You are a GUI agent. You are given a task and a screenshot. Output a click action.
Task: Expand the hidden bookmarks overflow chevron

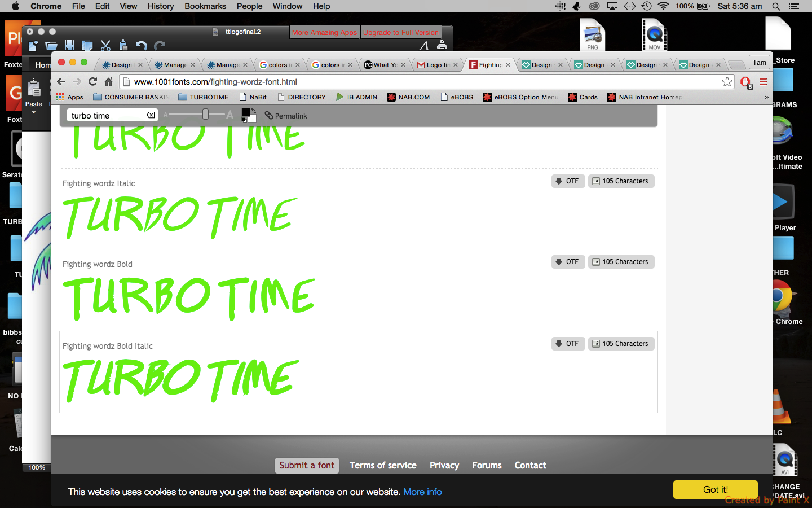pyautogui.click(x=766, y=97)
